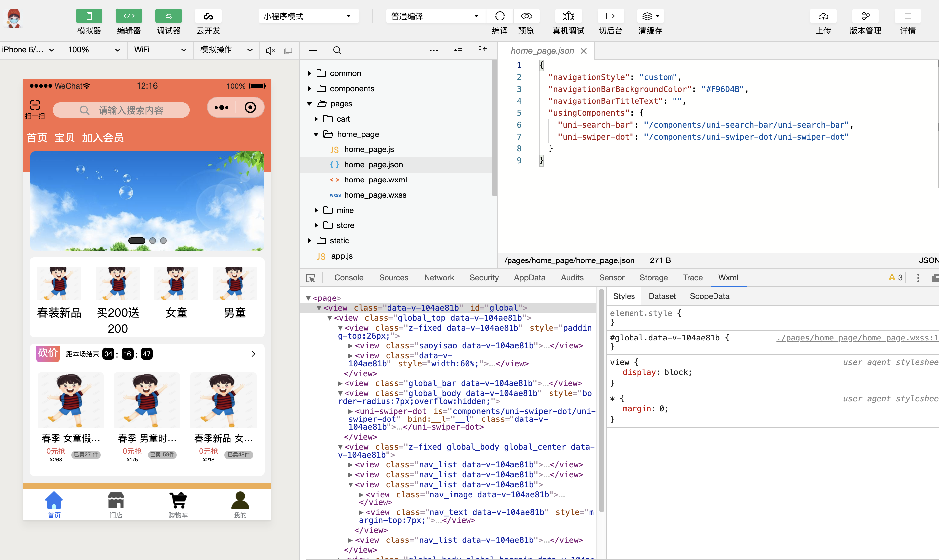Click the Compile (编译) refresh icon
Image resolution: width=939 pixels, height=560 pixels.
[x=499, y=16]
